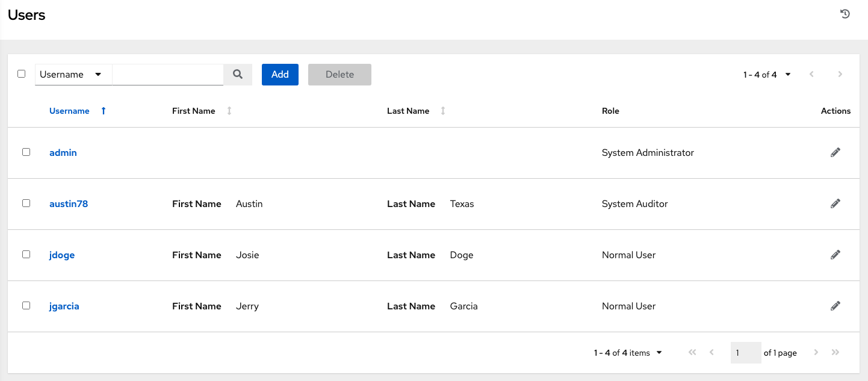
Task: Click the austin78 username link
Action: click(x=69, y=204)
